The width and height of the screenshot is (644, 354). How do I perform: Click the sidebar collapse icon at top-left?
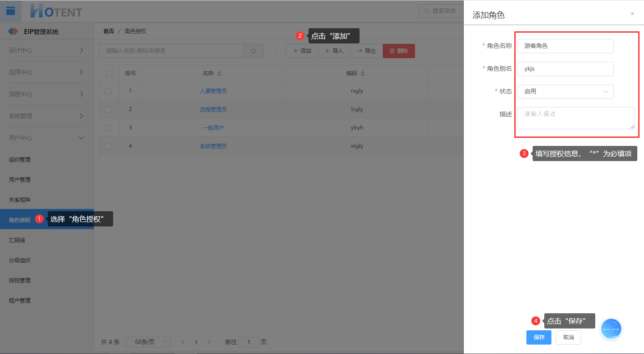(10, 11)
